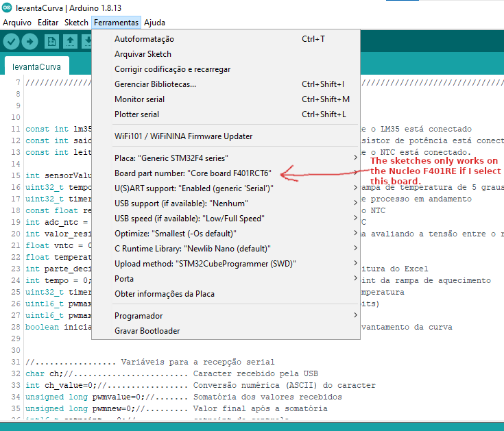Screen dimensions: 504x431
Task: Launch WiFi101 / WiFiNINA Firmware Updater
Action: coord(226,136)
